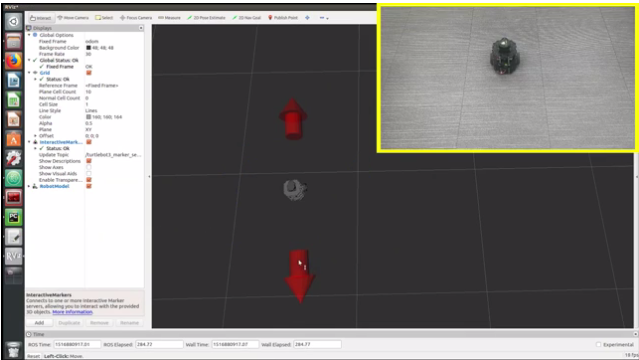Toggle the Grid display checkbox
The image size is (639, 360).
[x=89, y=73]
